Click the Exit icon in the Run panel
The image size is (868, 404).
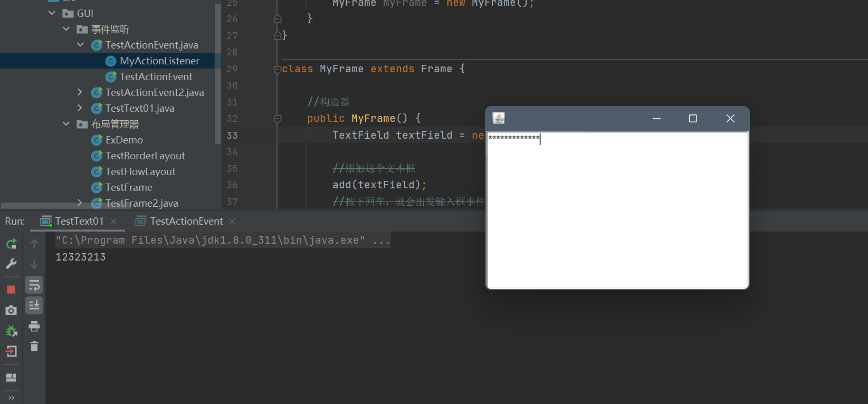[x=11, y=351]
